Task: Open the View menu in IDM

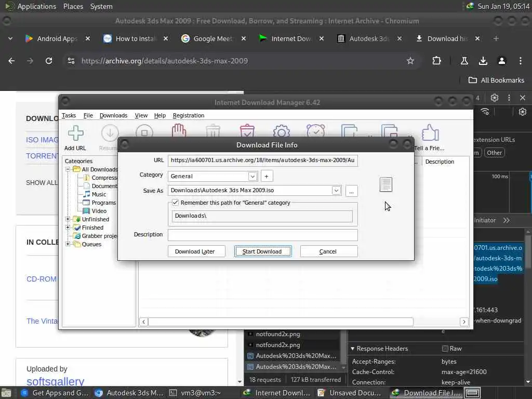Action: coord(141,115)
